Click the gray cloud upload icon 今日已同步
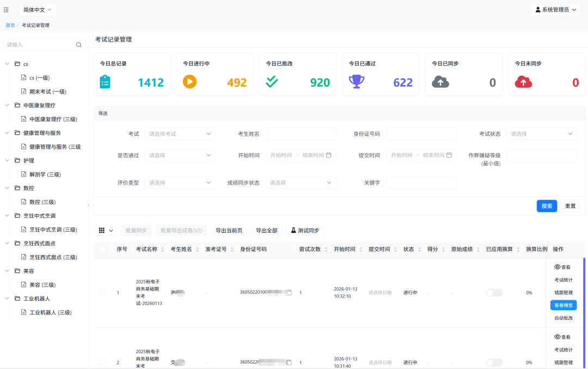 pos(440,82)
